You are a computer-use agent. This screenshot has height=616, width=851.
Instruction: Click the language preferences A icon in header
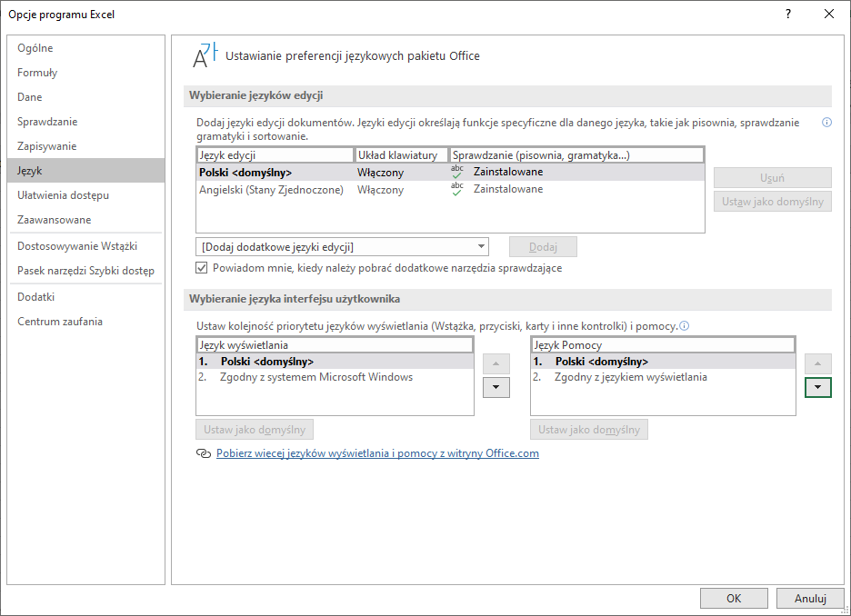[x=205, y=55]
